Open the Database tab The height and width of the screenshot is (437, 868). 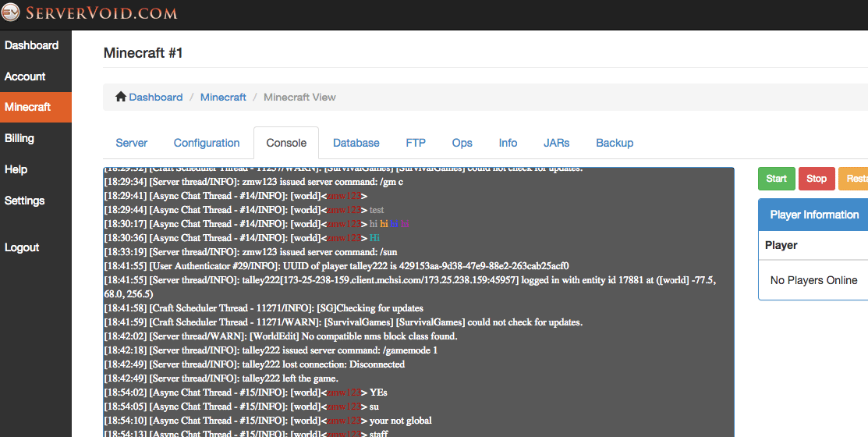(x=356, y=143)
